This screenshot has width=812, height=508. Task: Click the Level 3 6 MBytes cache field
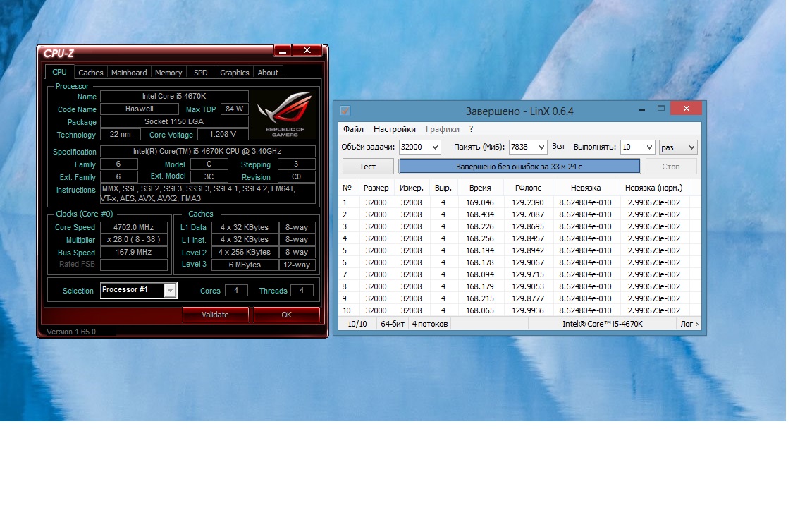point(245,265)
